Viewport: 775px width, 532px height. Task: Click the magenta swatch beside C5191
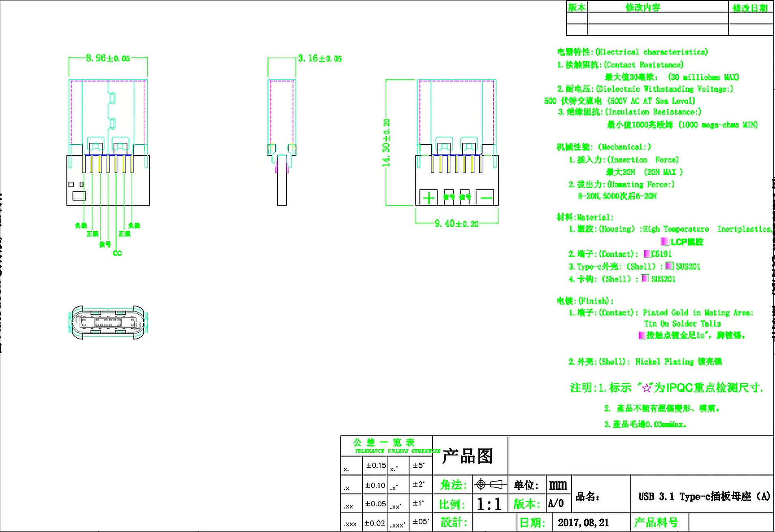647,254
